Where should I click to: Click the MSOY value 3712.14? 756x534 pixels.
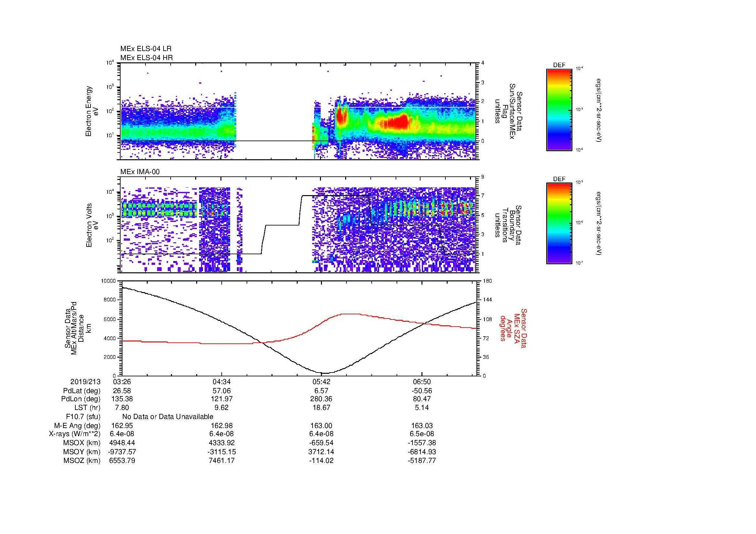point(321,452)
